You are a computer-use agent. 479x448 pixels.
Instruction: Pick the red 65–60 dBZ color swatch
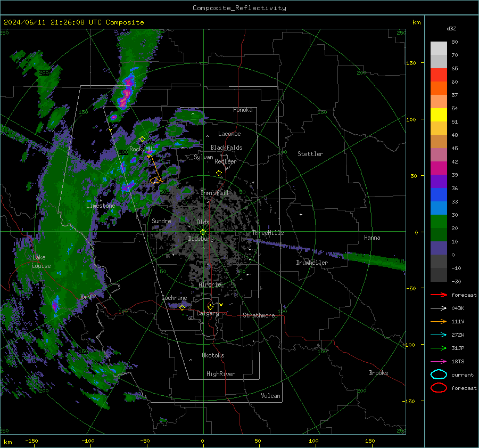click(x=439, y=75)
